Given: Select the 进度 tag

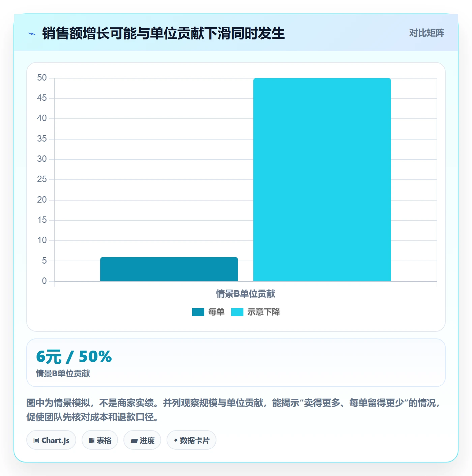Looking at the screenshot, I should click(142, 440).
